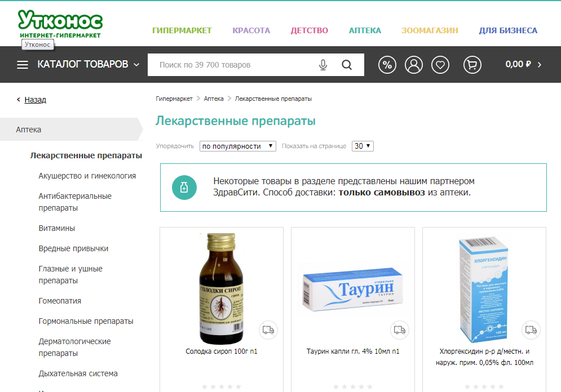This screenshot has width=561, height=392.
Task: Expand the cart total 0,00 ₽ arrow
Action: (540, 65)
